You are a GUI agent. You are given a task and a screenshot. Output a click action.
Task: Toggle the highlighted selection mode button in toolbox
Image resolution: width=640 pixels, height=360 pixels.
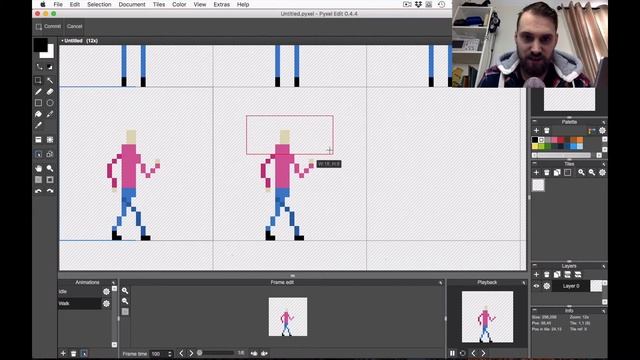click(x=38, y=154)
